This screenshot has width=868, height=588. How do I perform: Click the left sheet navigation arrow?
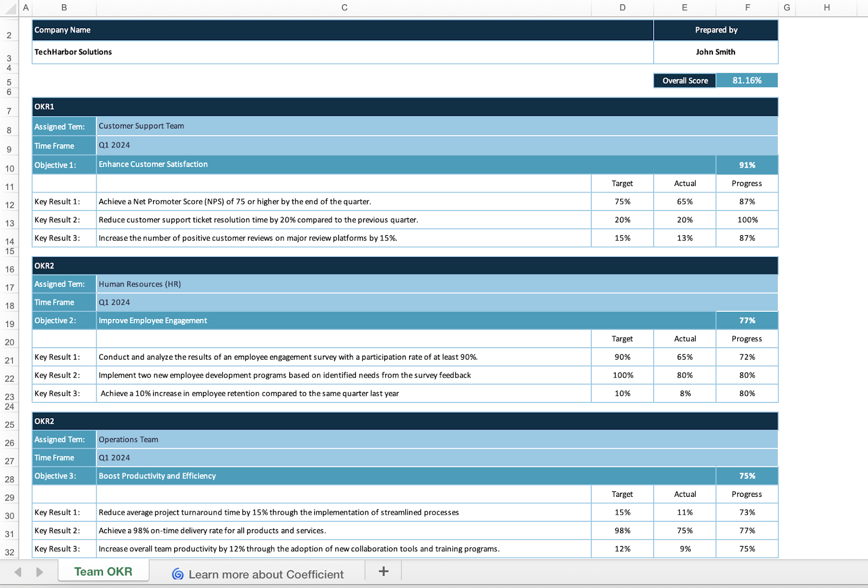click(18, 571)
